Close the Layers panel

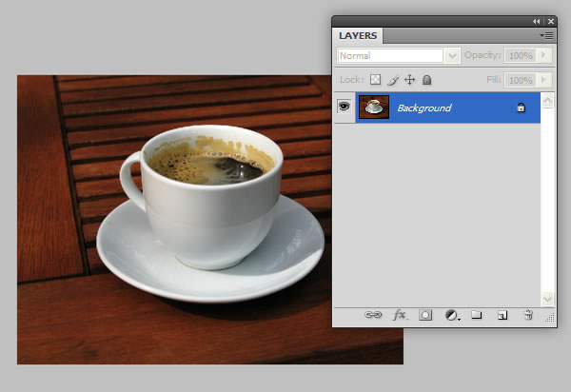(551, 22)
